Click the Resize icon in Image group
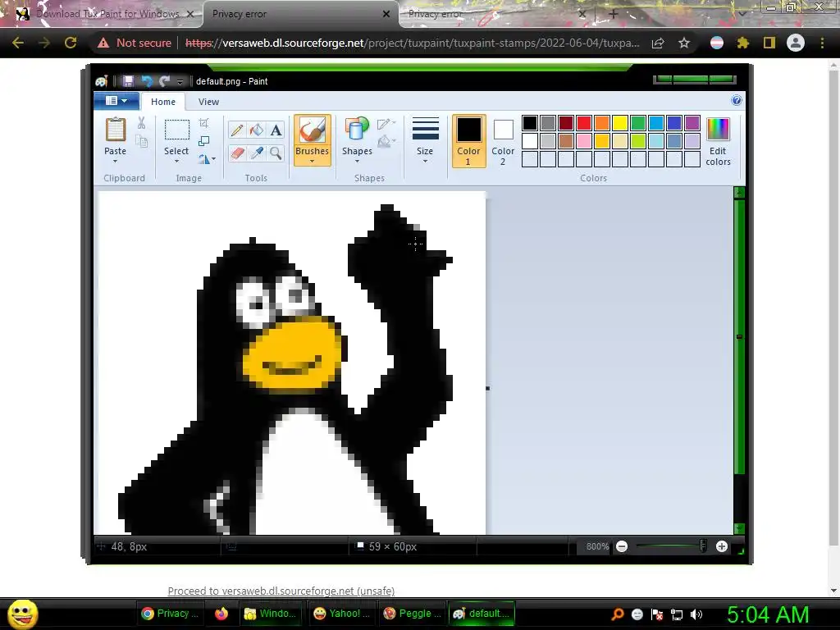This screenshot has height=630, width=840. 203,141
